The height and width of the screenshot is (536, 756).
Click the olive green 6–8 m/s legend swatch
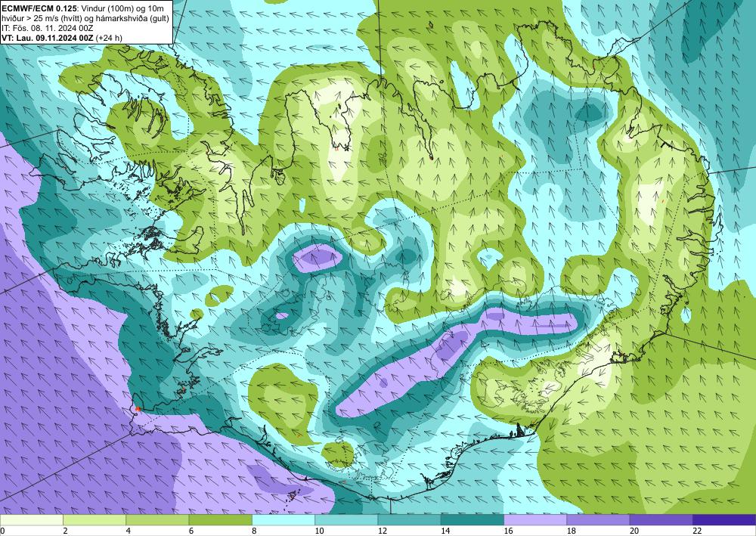(x=220, y=520)
